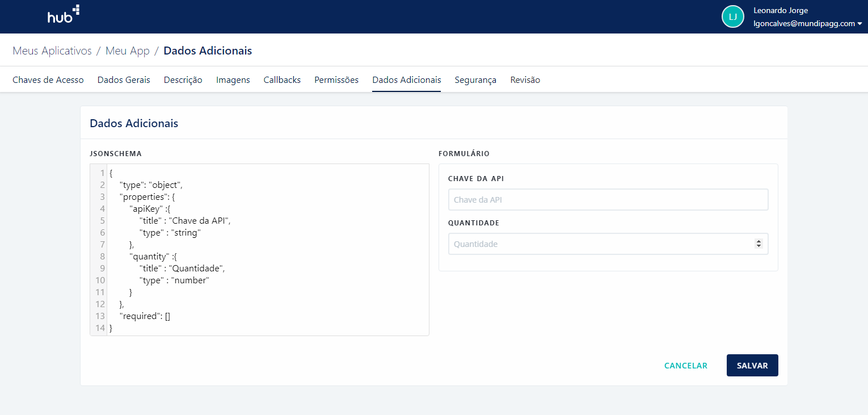Click the Quantidade stepper arrows
The image size is (868, 415).
click(759, 244)
